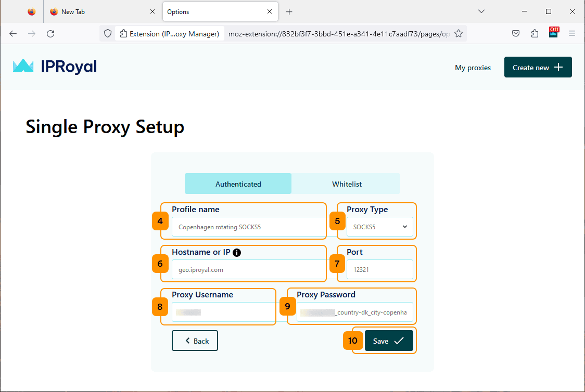Screen dimensions: 585x392
Task: Open the IPRoyal Proxy Manager extension icon
Action: [554, 32]
